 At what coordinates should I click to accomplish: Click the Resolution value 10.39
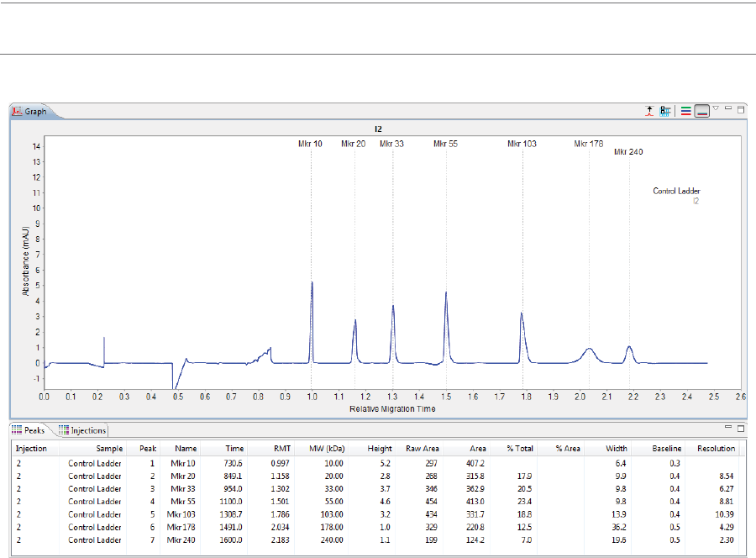[724, 514]
